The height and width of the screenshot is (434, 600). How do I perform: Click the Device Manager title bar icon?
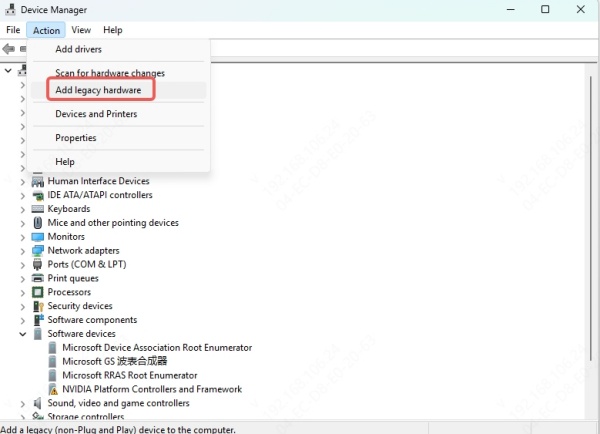pos(10,9)
